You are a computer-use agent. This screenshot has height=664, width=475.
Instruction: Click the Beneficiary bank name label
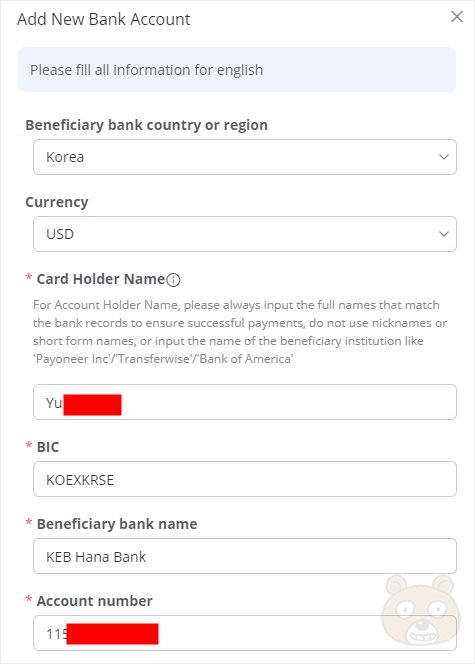point(117,524)
